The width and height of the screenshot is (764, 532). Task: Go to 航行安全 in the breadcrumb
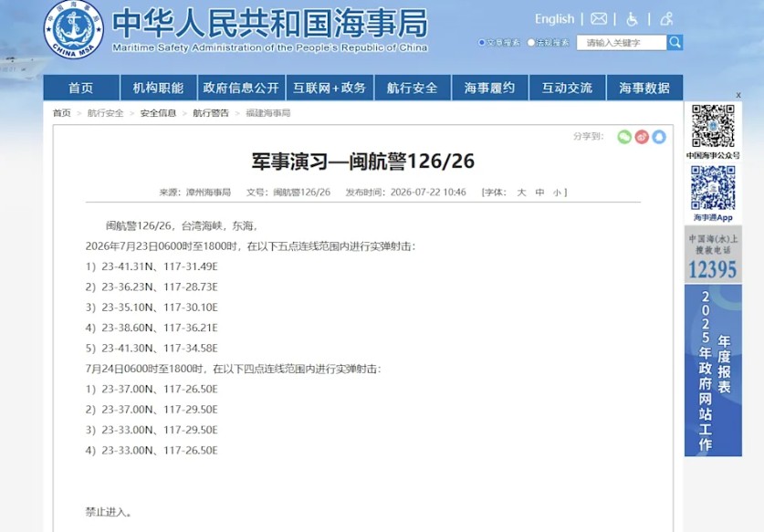(x=105, y=113)
